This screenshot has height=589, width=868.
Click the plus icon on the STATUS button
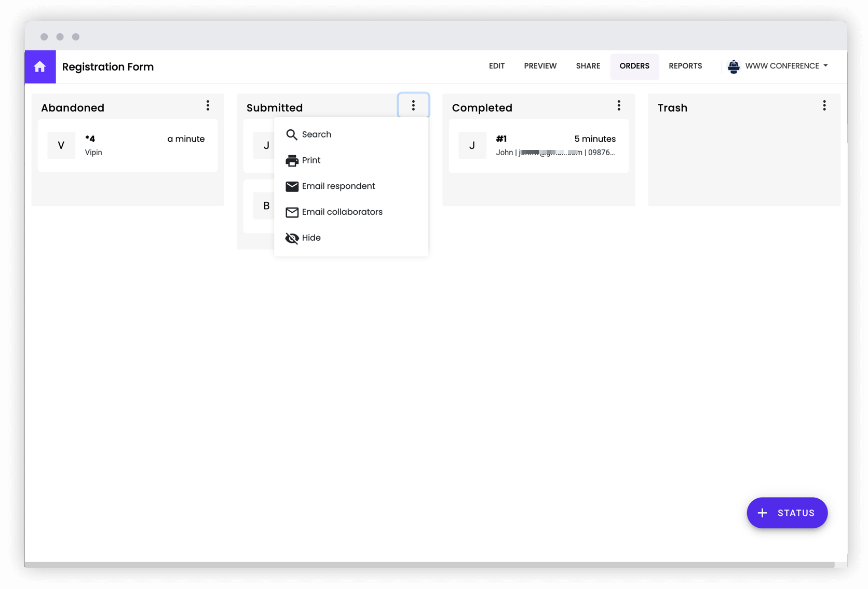(x=762, y=513)
